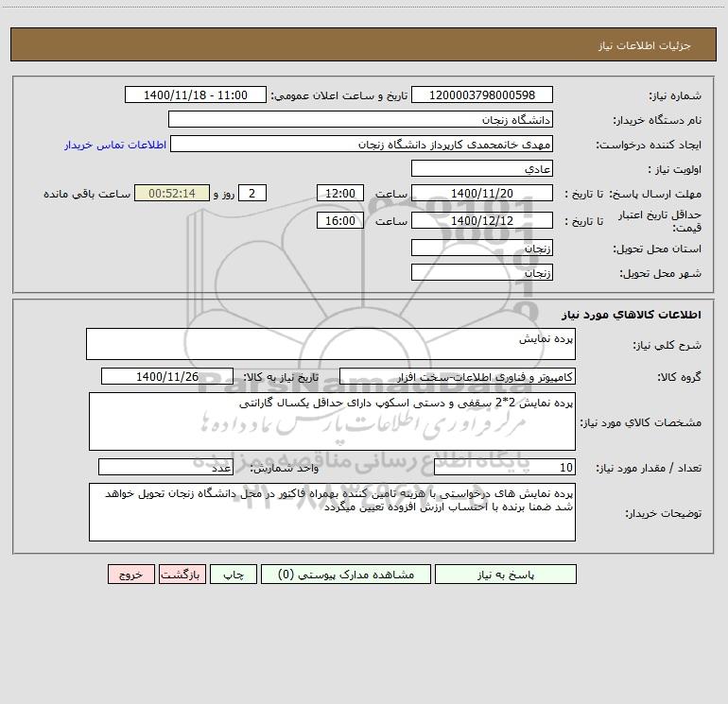Click the goods specification box پرده نمایش 2*2
The height and width of the screenshot is (704, 728).
(x=332, y=421)
